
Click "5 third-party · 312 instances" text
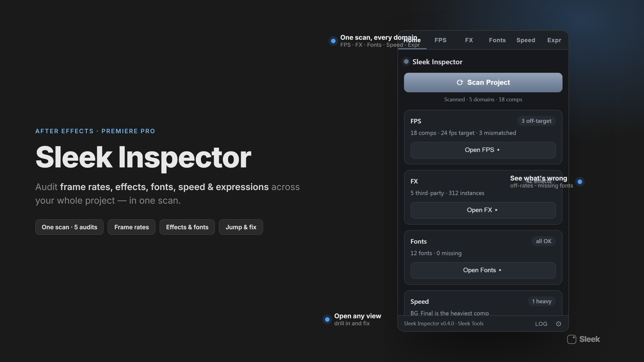pos(447,193)
